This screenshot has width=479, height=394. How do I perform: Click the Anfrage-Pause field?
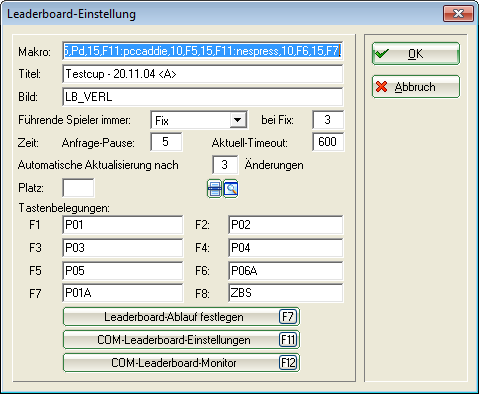tap(166, 142)
